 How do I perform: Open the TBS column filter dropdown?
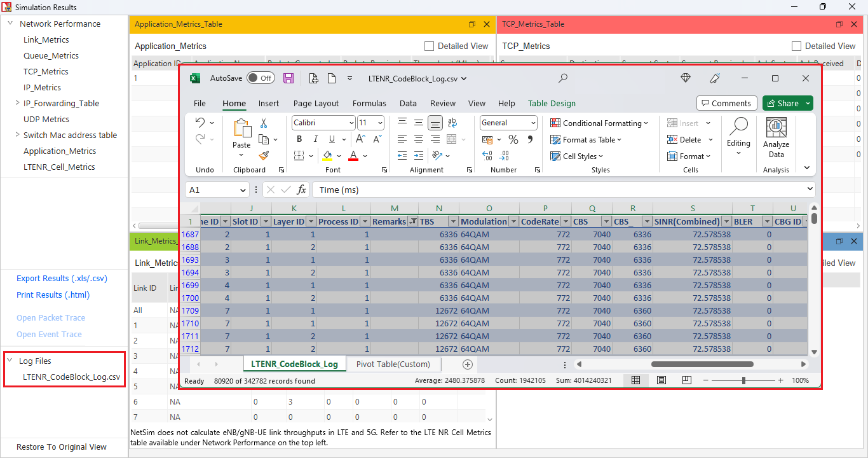pyautogui.click(x=453, y=221)
